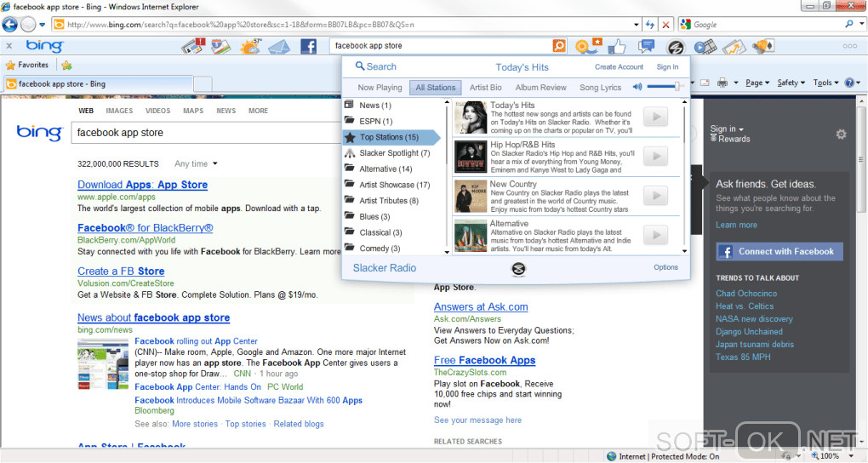The height and width of the screenshot is (463, 868).
Task: Click the thumbs-up like icon in Bing Bar
Action: (x=617, y=47)
